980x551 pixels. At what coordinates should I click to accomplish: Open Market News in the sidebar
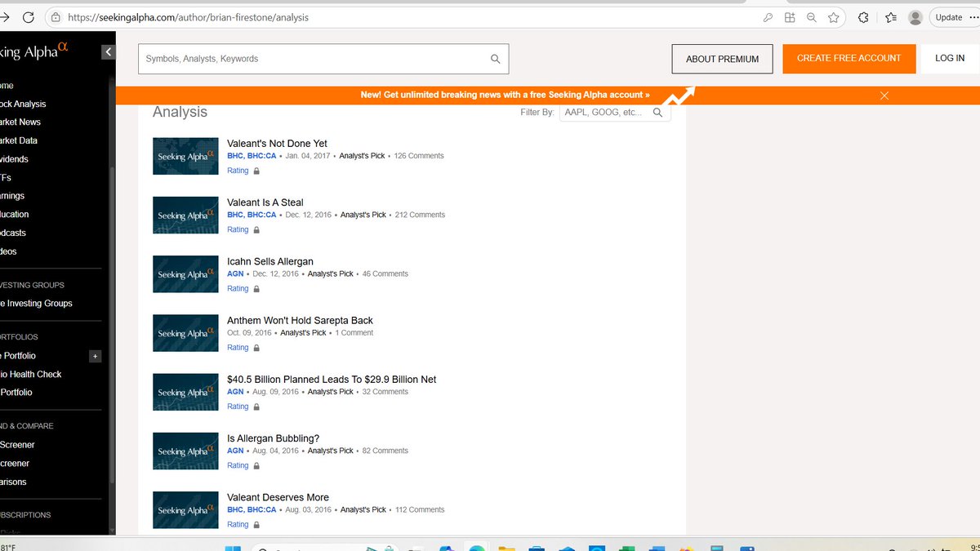tap(20, 122)
